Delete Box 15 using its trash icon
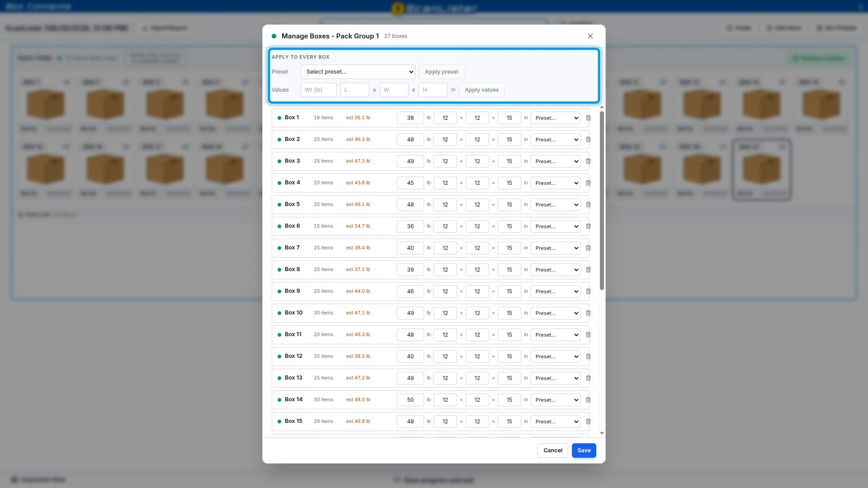This screenshot has width=868, height=488. (588, 422)
